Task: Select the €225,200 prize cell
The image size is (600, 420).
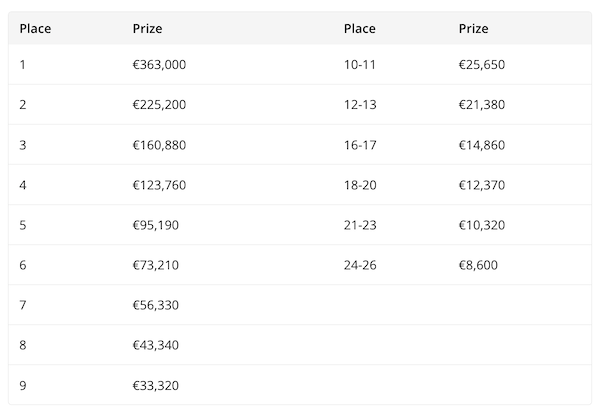Action: tap(159, 105)
